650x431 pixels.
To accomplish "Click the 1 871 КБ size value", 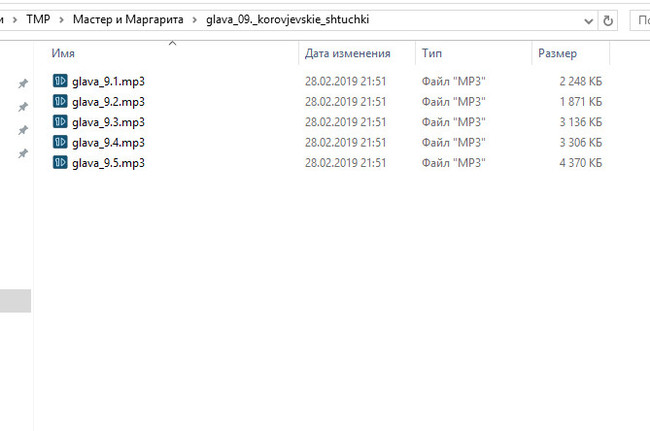I will [x=580, y=102].
